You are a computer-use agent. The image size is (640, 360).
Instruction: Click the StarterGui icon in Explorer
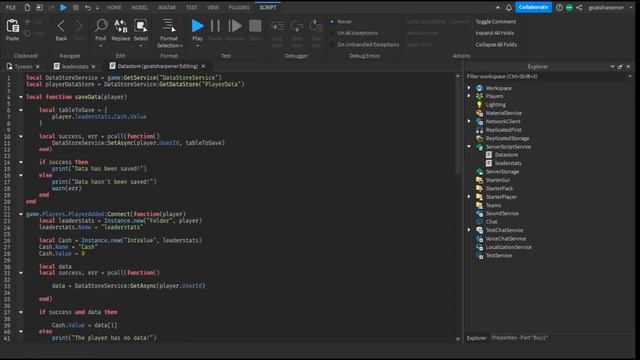click(480, 180)
